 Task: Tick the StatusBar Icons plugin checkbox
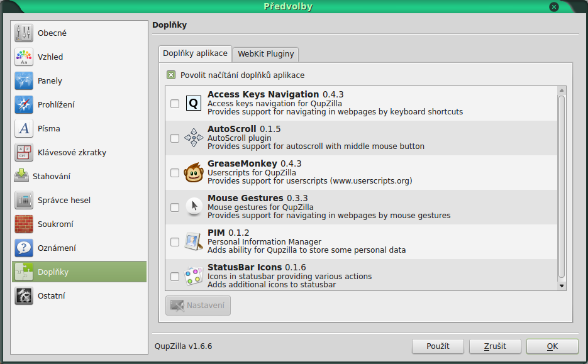tap(175, 277)
